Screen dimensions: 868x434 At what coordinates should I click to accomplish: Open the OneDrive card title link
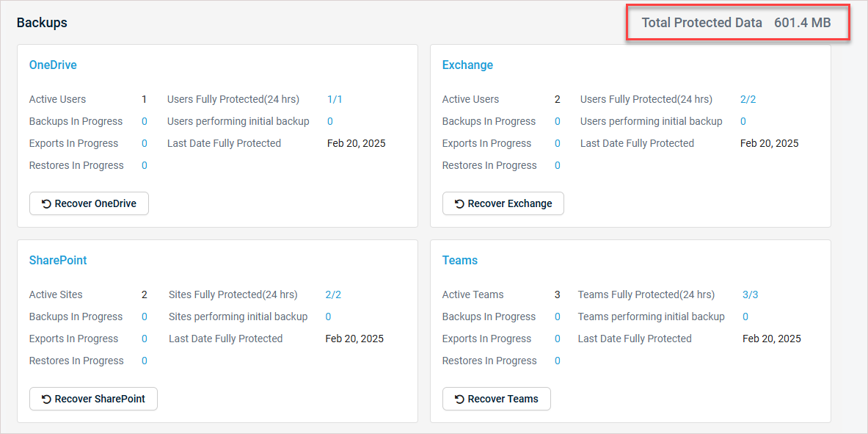point(53,65)
